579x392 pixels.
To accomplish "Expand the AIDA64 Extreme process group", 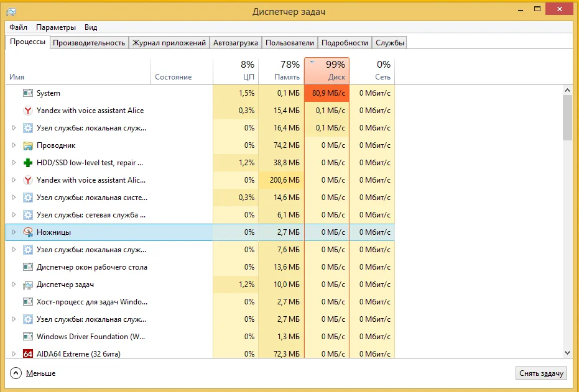I will point(14,354).
